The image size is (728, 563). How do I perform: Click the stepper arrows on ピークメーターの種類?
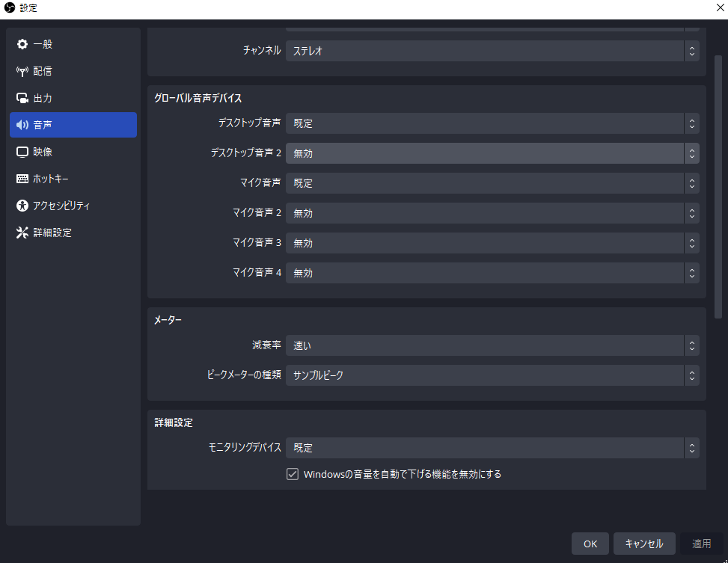691,376
